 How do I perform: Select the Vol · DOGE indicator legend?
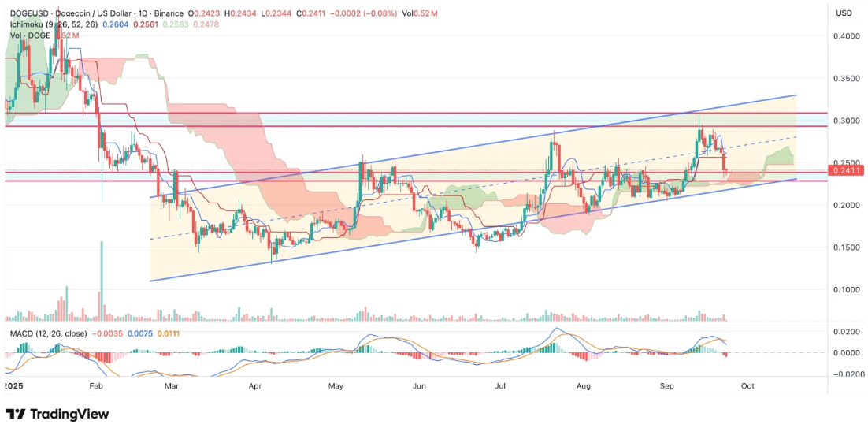pos(29,35)
